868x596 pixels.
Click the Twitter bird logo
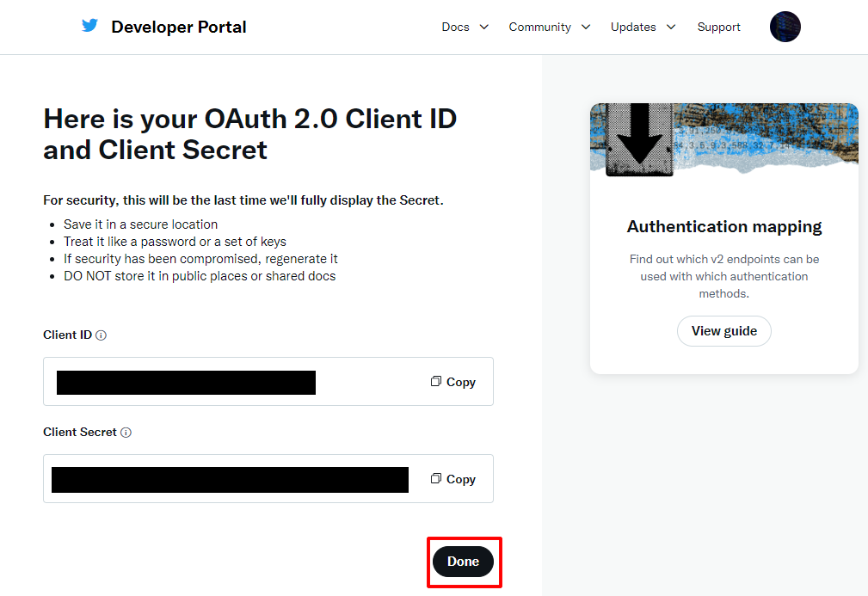click(x=89, y=26)
